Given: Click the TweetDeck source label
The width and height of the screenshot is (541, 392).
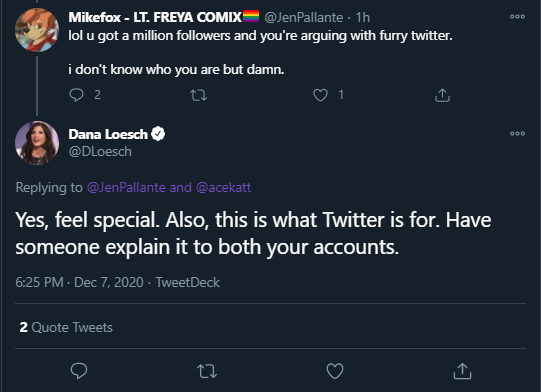Looking at the screenshot, I should tap(188, 282).
